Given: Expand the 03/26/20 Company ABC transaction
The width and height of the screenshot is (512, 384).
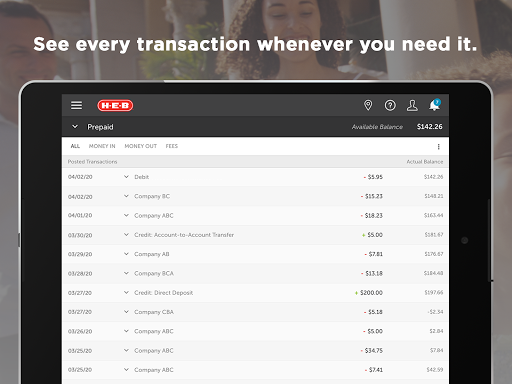Looking at the screenshot, I should [126, 331].
